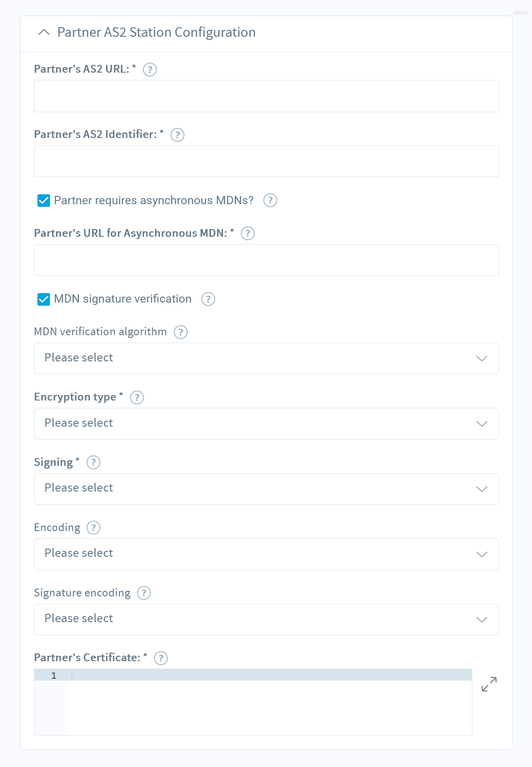Show help for asynchronous MDNs option
Image resolution: width=532 pixels, height=767 pixels.
tap(270, 200)
